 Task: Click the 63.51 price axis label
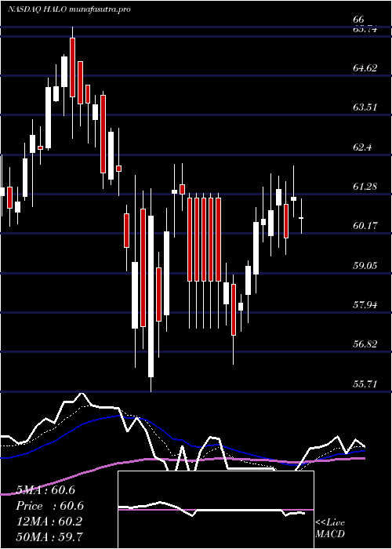(365, 107)
